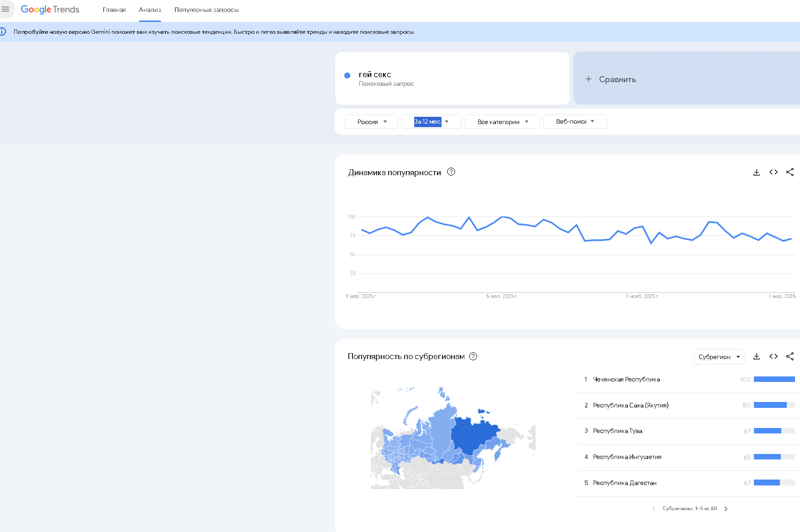800x532 pixels.
Task: Select Чеченская Республика in the subregion list
Action: pyautogui.click(x=626, y=380)
